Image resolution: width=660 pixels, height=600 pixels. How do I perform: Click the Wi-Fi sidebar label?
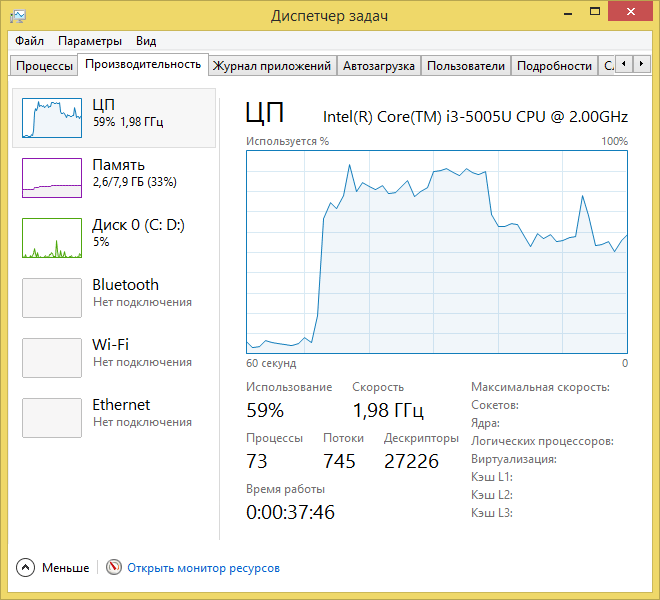pos(110,344)
